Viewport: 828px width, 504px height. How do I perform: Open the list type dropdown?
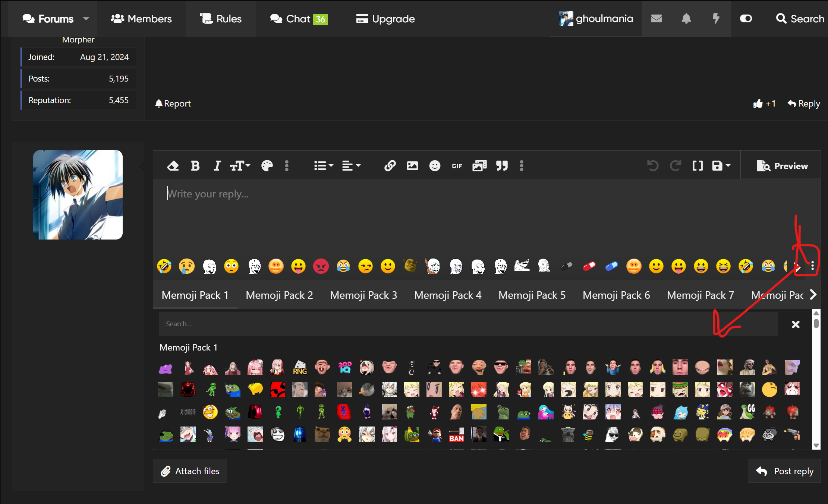click(323, 166)
